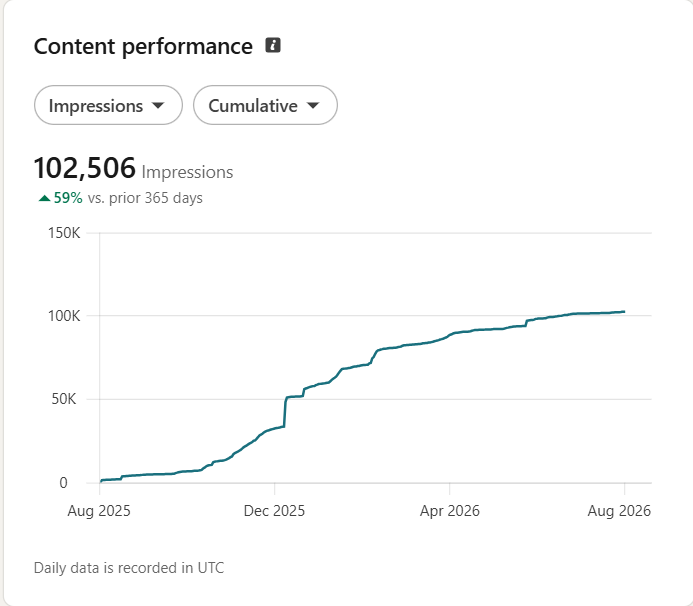Image resolution: width=693 pixels, height=606 pixels.
Task: Click the Aug 2025 axis label
Action: tap(99, 511)
